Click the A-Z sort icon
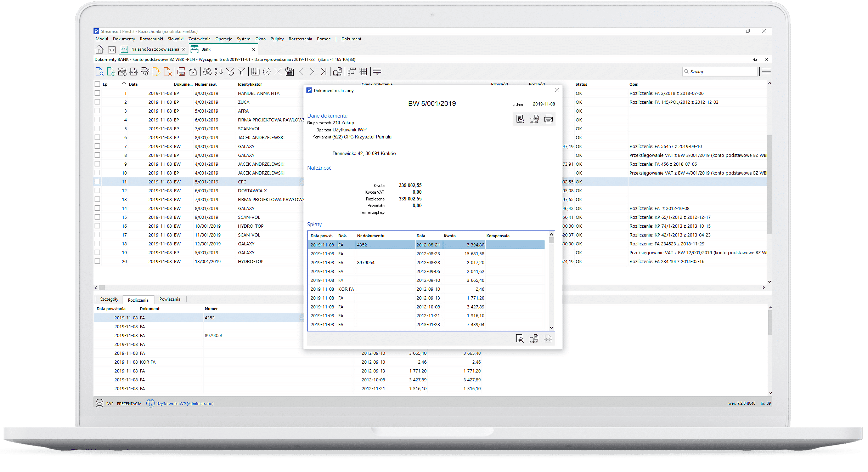The image size is (868, 472). 219,72
